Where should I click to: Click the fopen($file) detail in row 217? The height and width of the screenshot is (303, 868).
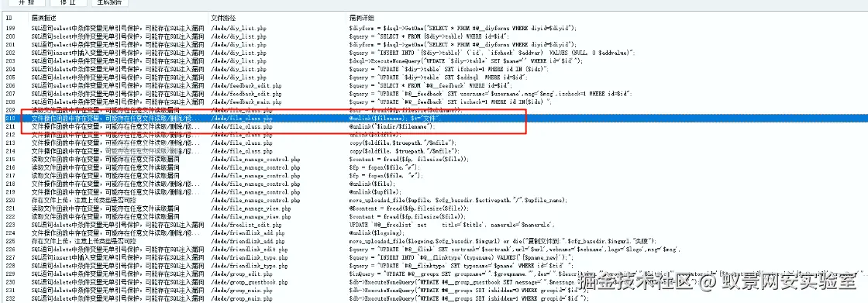(x=385, y=176)
